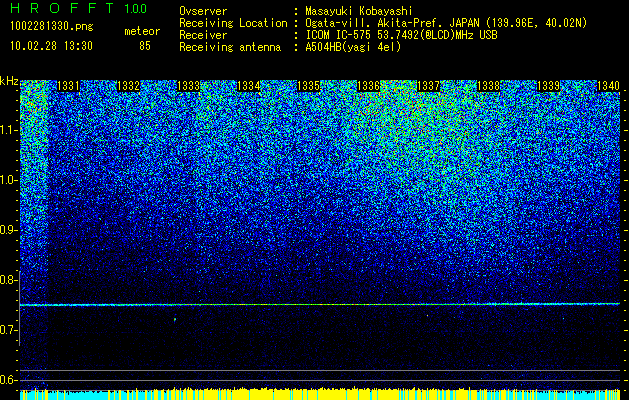Click the observer name Masayuki Kobayashi
The height and width of the screenshot is (400, 629).
coord(359,11)
